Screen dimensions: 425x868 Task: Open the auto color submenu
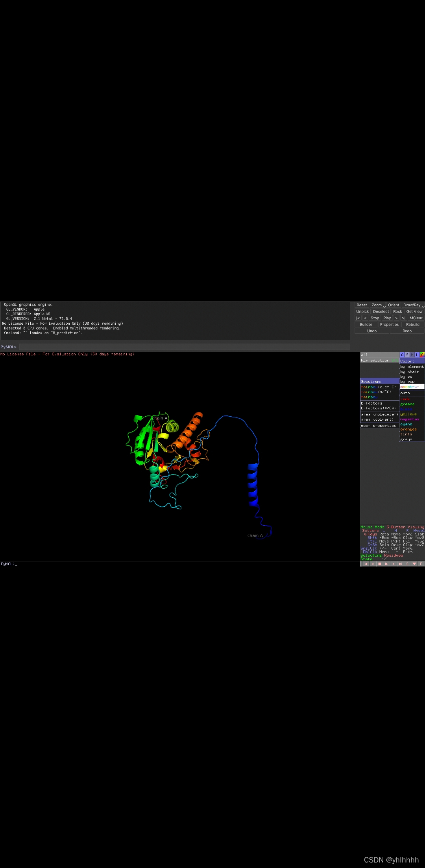412,393
